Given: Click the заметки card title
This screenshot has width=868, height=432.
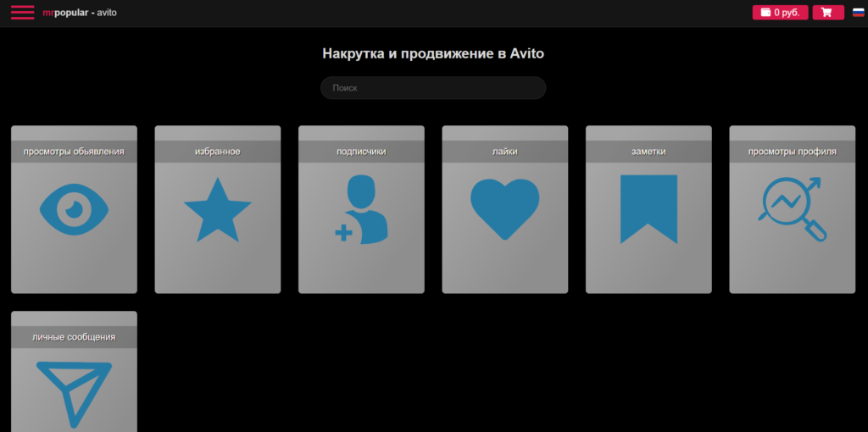Looking at the screenshot, I should pyautogui.click(x=648, y=152).
